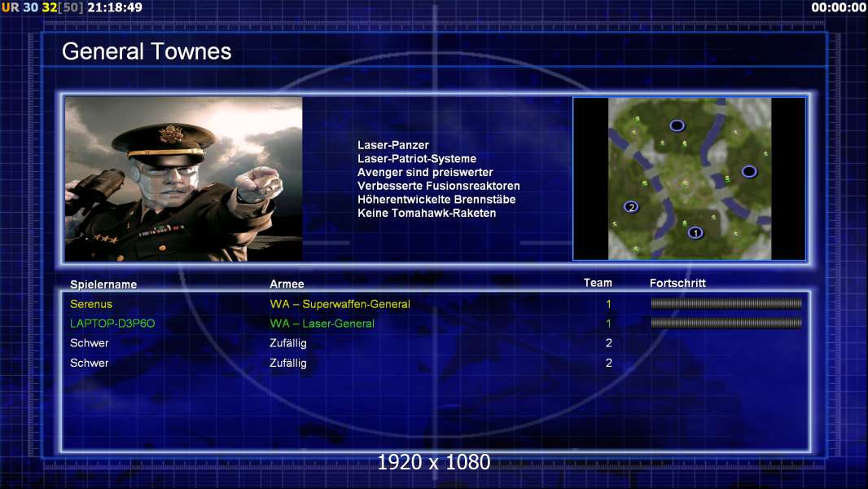Click the General Townes portrait
Viewport: 868px width, 489px height.
tap(183, 178)
